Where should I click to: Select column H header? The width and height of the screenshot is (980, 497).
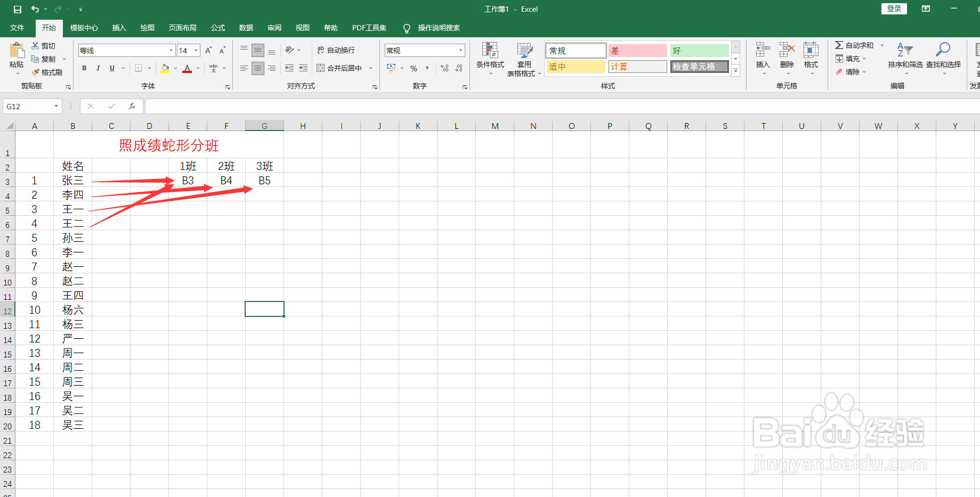click(303, 126)
